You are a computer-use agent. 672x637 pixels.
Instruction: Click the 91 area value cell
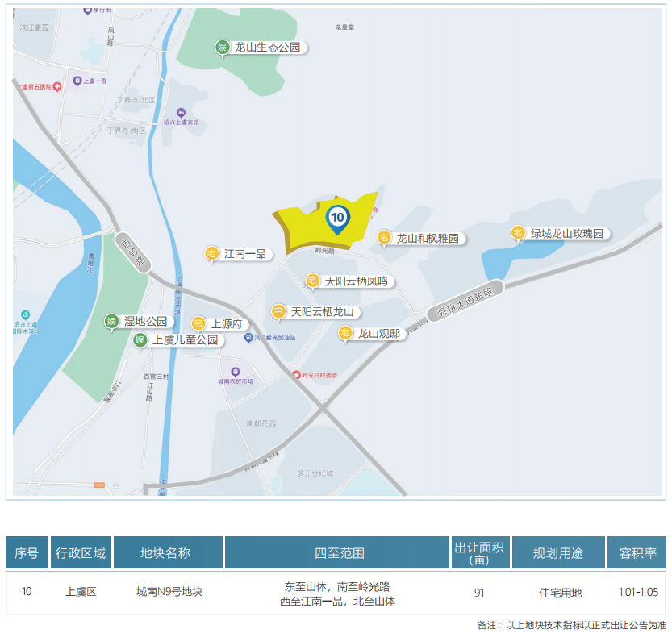479,593
